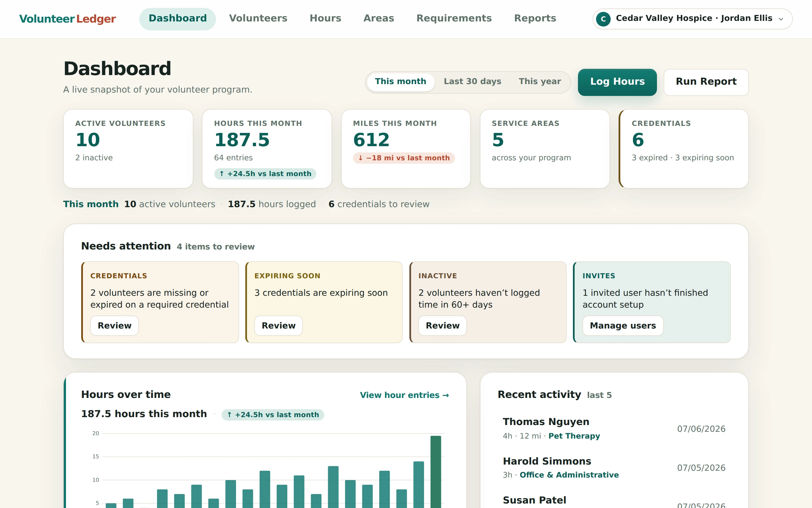812x508 pixels.
Task: Click "187.5 hours logged" in the summary line
Action: [x=272, y=204]
